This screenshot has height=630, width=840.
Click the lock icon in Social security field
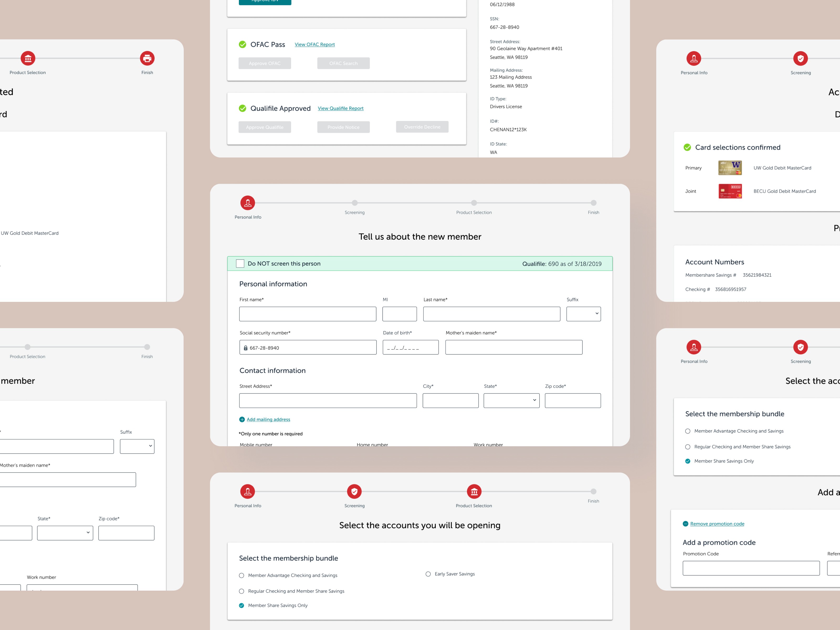pyautogui.click(x=246, y=348)
